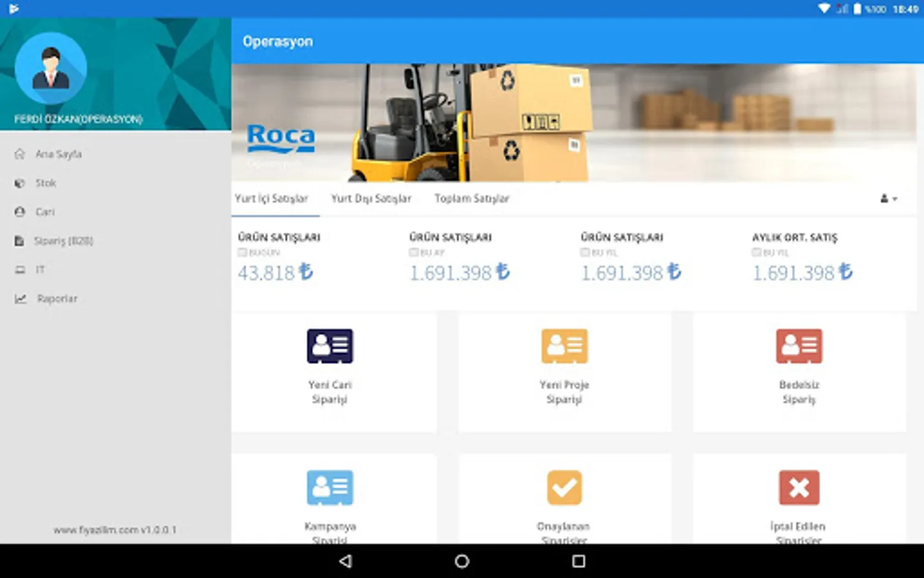Tap the notification icon in status bar

pyautogui.click(x=13, y=8)
